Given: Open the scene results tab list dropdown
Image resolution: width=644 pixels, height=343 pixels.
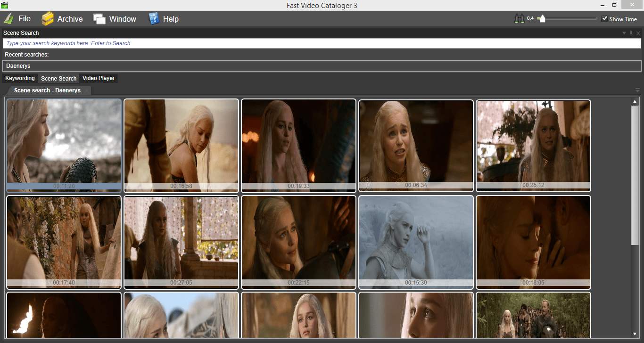Looking at the screenshot, I should click(638, 90).
